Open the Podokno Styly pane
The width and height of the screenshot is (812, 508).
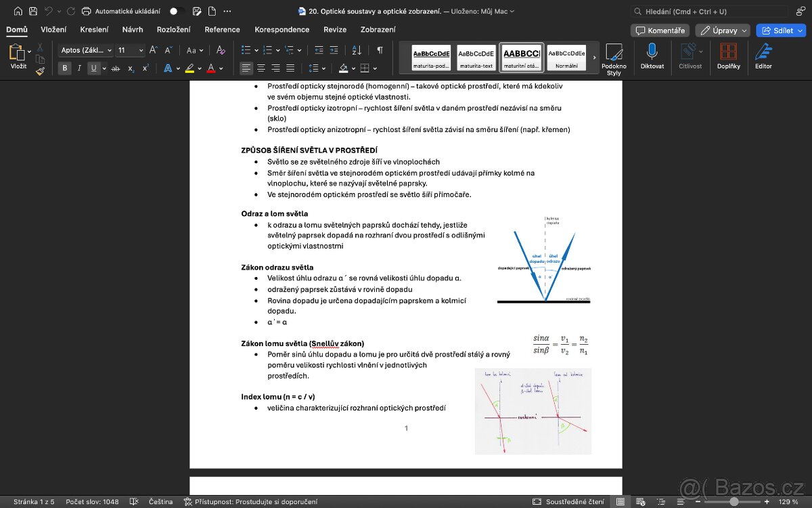(614, 53)
